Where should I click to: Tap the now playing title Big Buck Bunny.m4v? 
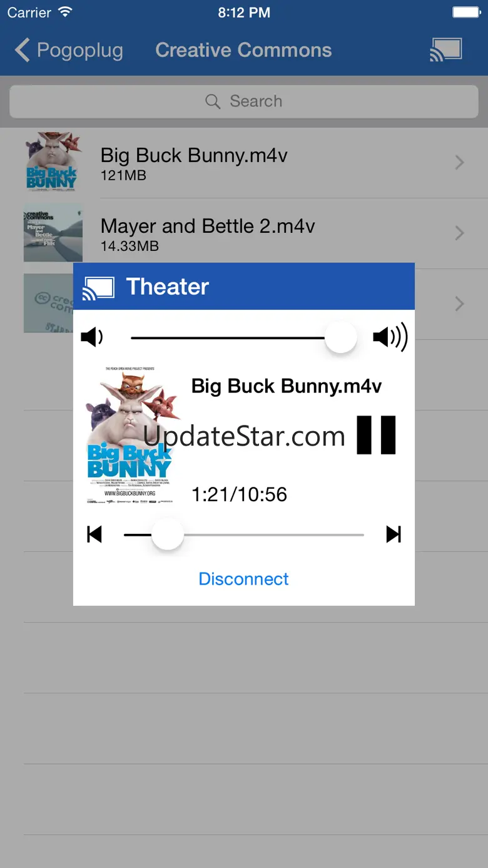coord(287,386)
